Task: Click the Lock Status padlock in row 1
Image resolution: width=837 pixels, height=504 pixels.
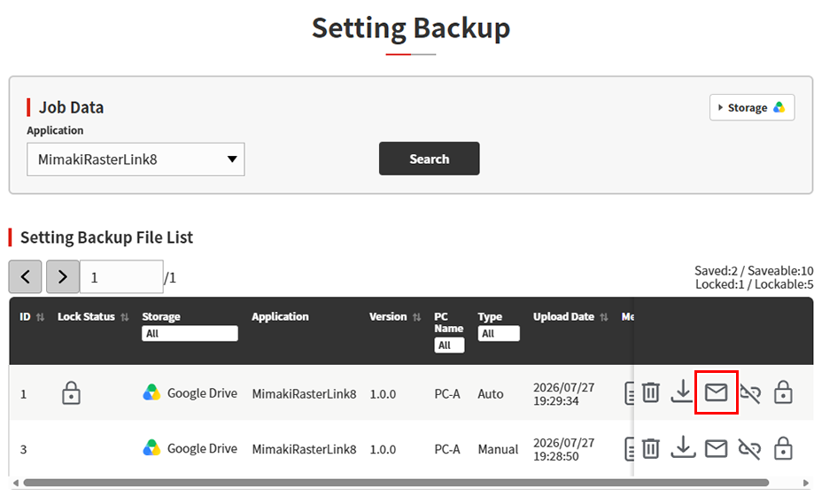Action: (x=71, y=393)
